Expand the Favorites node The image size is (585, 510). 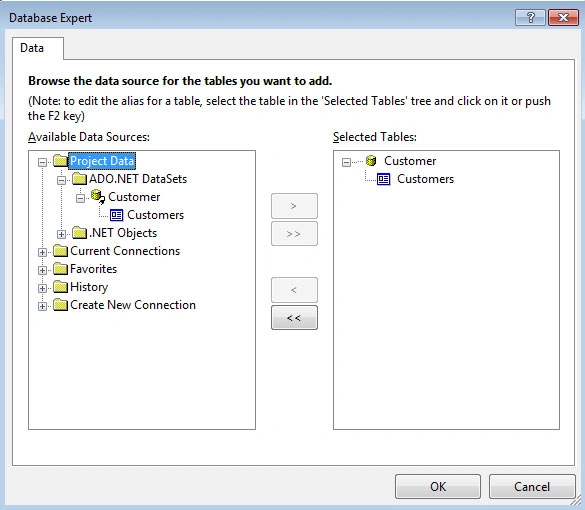pos(42,270)
